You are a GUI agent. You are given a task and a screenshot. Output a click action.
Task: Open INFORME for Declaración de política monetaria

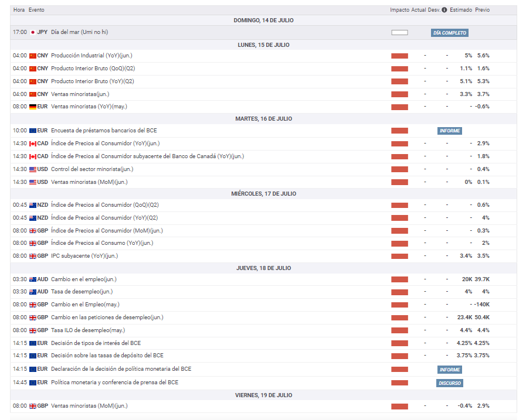(x=450, y=370)
